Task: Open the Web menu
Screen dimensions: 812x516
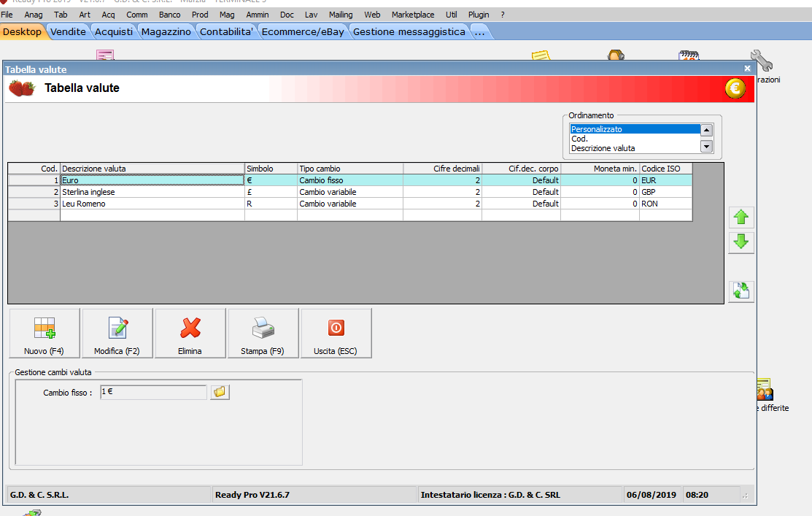Action: (x=372, y=15)
